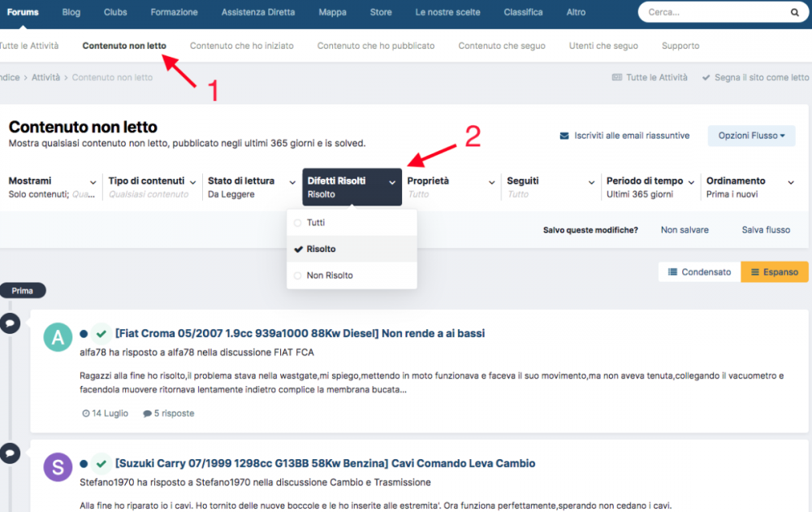812x512 pixels.
Task: Click the green solved checkmark on Fiat Croma post
Action: [x=101, y=333]
